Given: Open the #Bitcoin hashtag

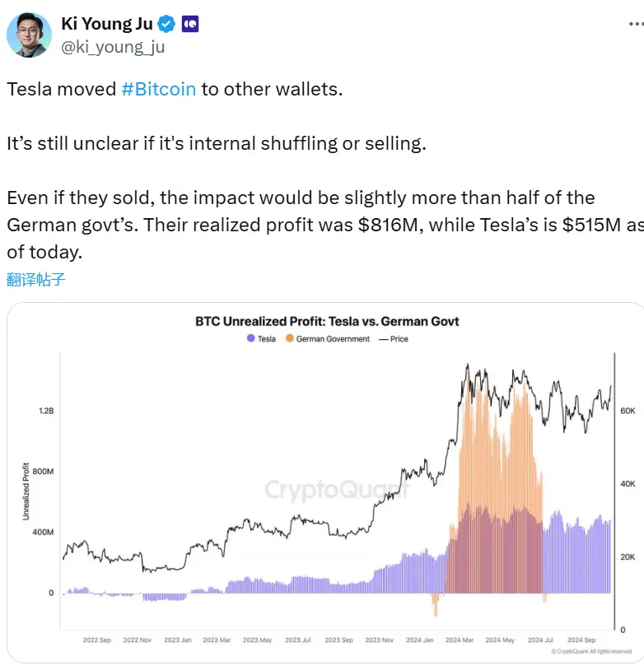Looking at the screenshot, I should [159, 89].
